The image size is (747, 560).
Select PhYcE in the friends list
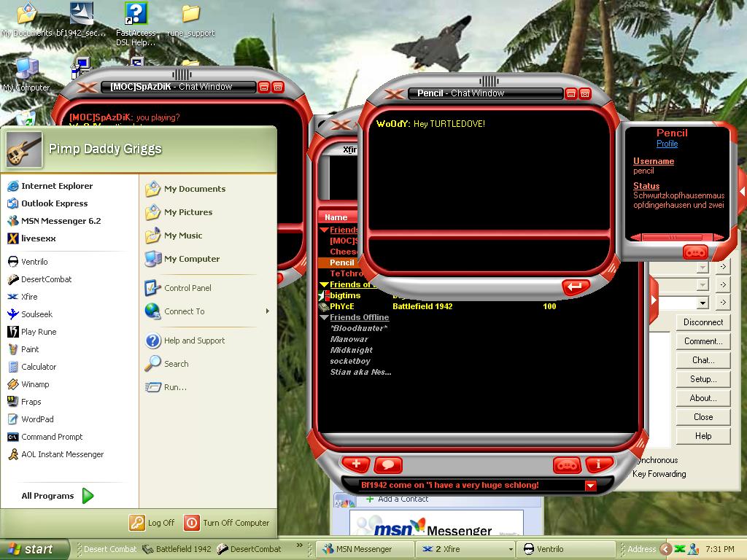(x=342, y=306)
